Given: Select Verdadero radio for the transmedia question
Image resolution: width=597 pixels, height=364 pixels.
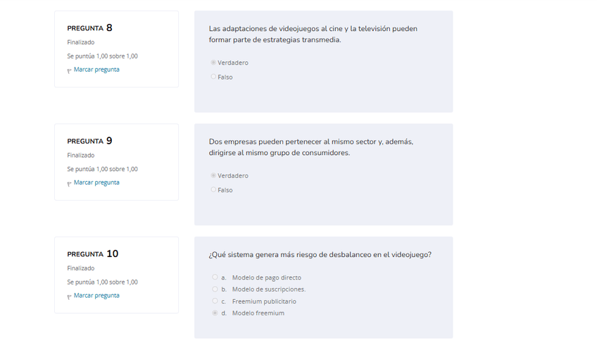Looking at the screenshot, I should [213, 63].
